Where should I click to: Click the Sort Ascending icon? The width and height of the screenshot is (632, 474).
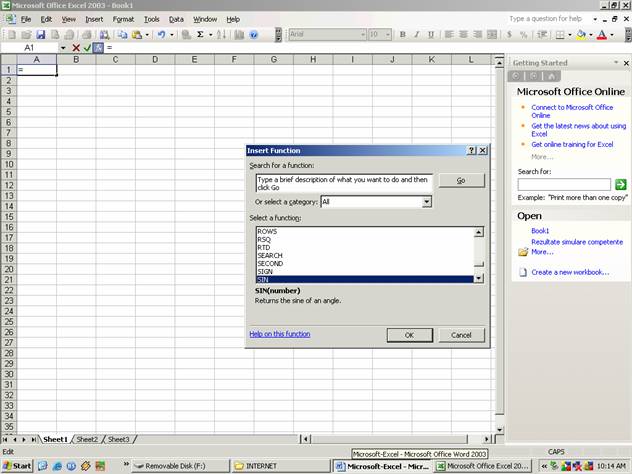(x=221, y=35)
